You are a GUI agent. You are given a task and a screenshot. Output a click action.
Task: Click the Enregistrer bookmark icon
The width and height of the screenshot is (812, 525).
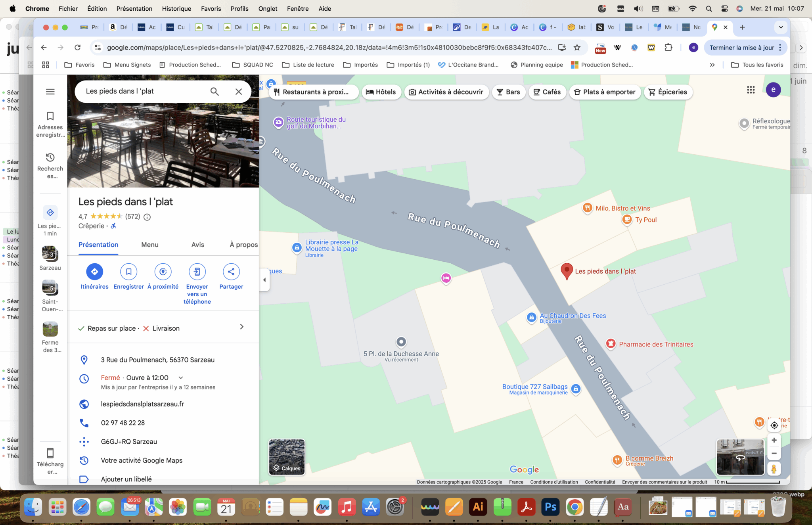[x=128, y=272]
